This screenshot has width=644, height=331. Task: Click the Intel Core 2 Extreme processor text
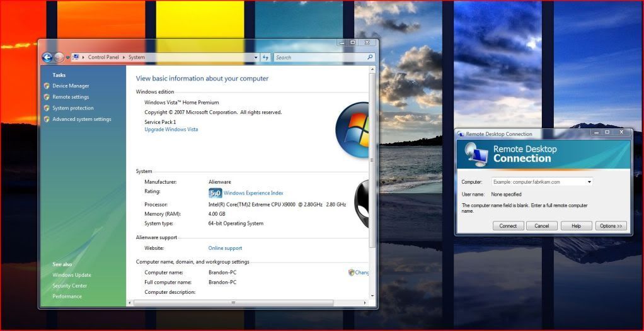(277, 205)
